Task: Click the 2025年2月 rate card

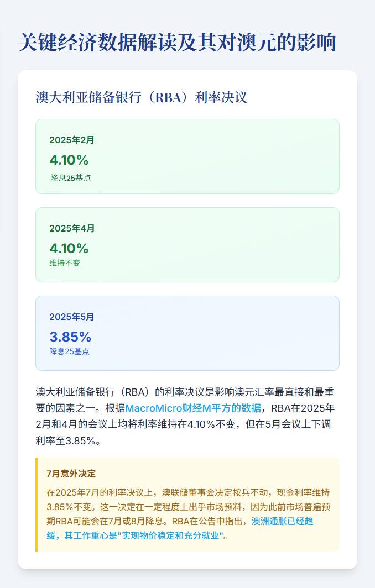Action: click(x=187, y=156)
